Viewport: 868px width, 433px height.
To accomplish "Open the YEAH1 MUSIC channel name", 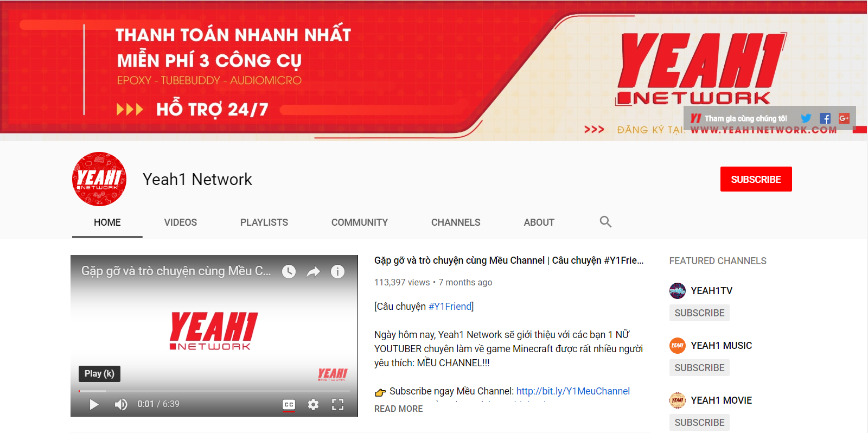I will click(721, 346).
